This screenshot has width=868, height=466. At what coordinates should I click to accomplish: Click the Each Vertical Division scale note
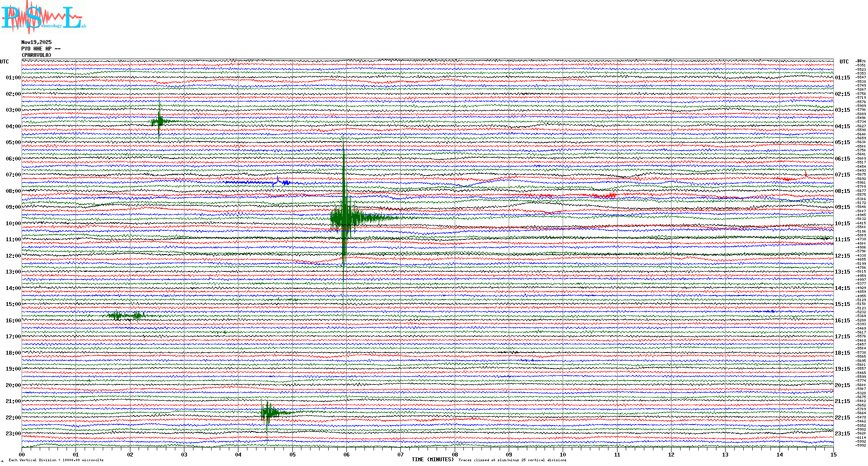click(56, 460)
